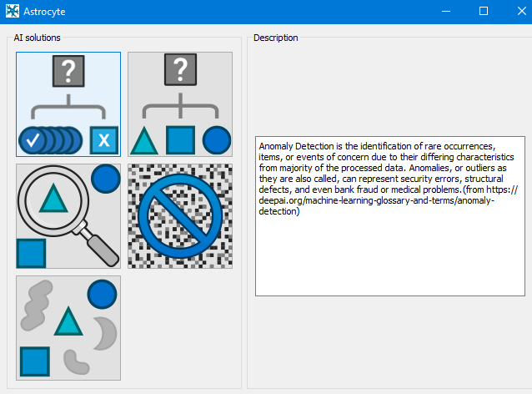The width and height of the screenshot is (532, 394).
Task: Minimize the Astrocyte window
Action: [445, 12]
